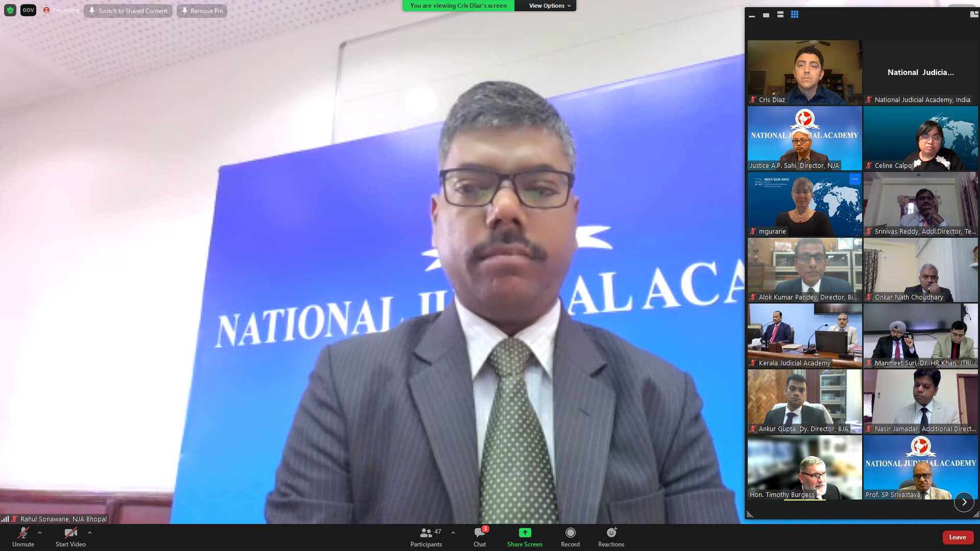Click the GOV badge icon
Screen dimensions: 980x551
28,10
